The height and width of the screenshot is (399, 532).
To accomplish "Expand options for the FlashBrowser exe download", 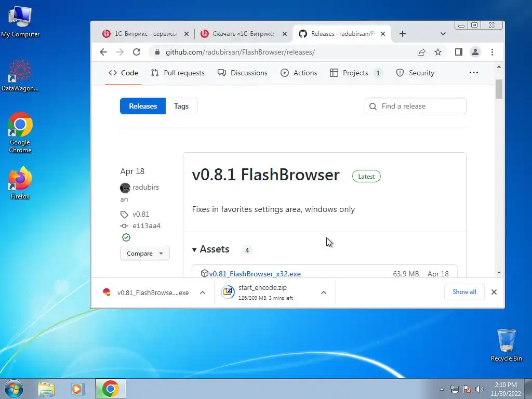I will point(203,292).
